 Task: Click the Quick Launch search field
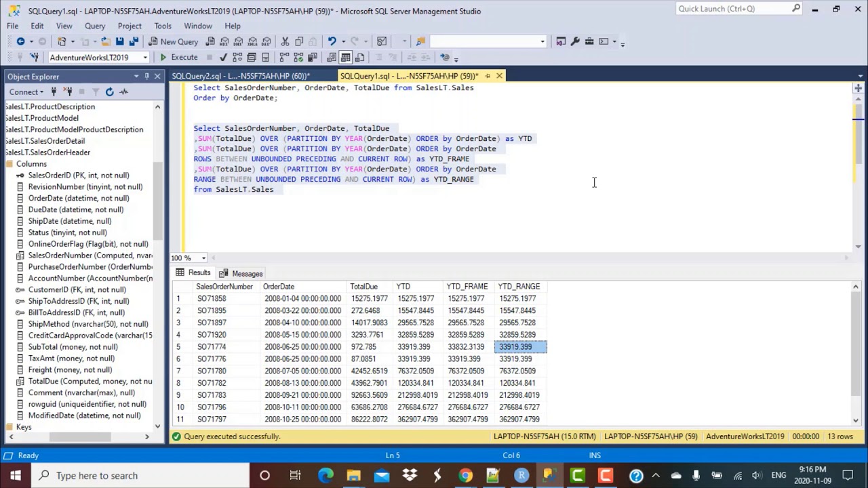coord(733,9)
